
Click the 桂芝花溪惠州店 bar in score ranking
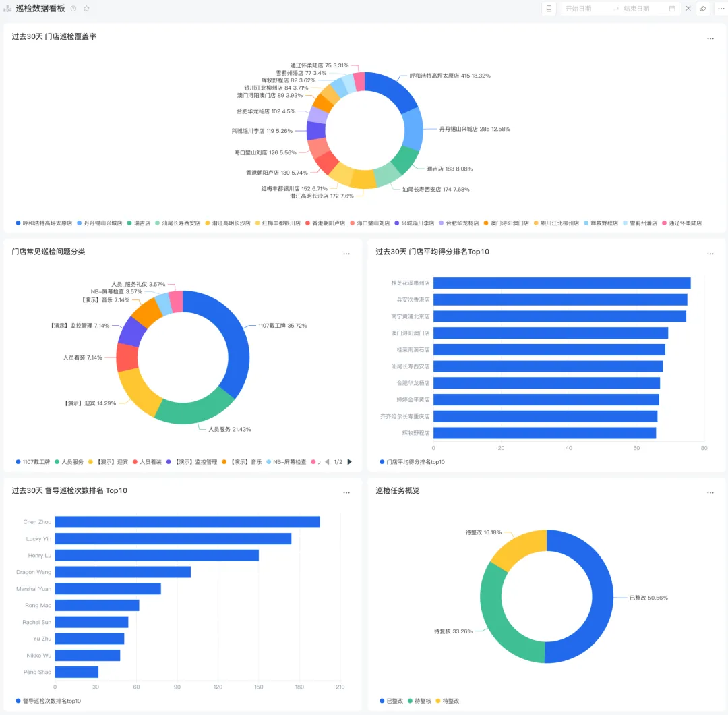[562, 283]
